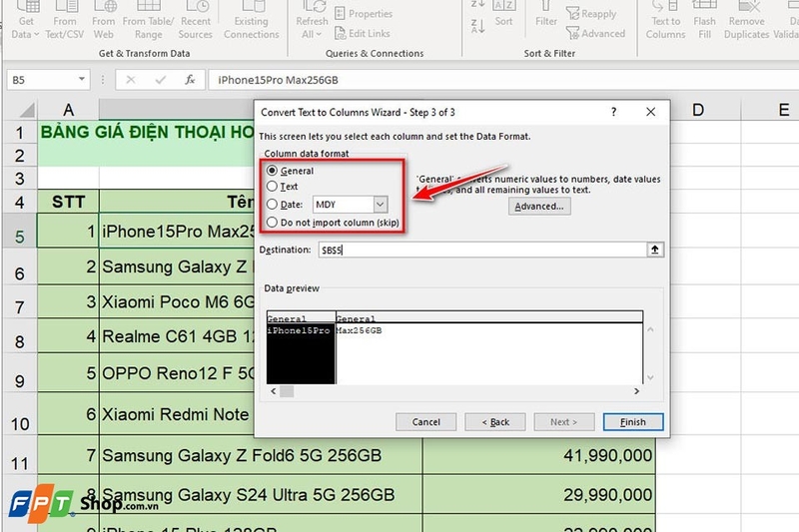The image size is (799, 532).
Task: Click wizard help question mark
Action: pyautogui.click(x=613, y=112)
